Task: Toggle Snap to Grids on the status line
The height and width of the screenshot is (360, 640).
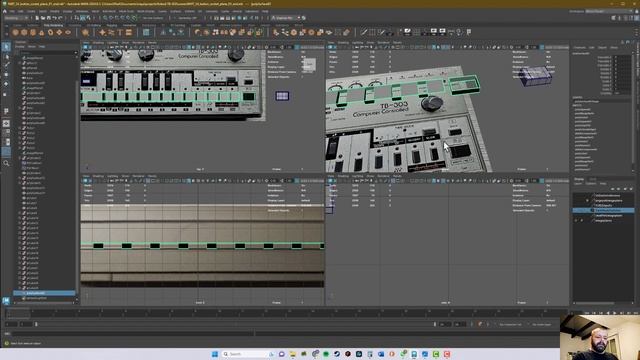Action: click(x=105, y=18)
